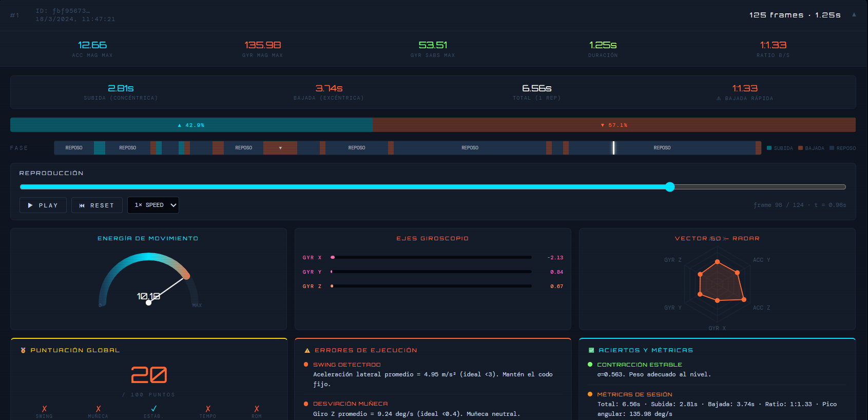Click the green bullet beside Contracción estable
The image size is (868, 420).
pos(590,365)
